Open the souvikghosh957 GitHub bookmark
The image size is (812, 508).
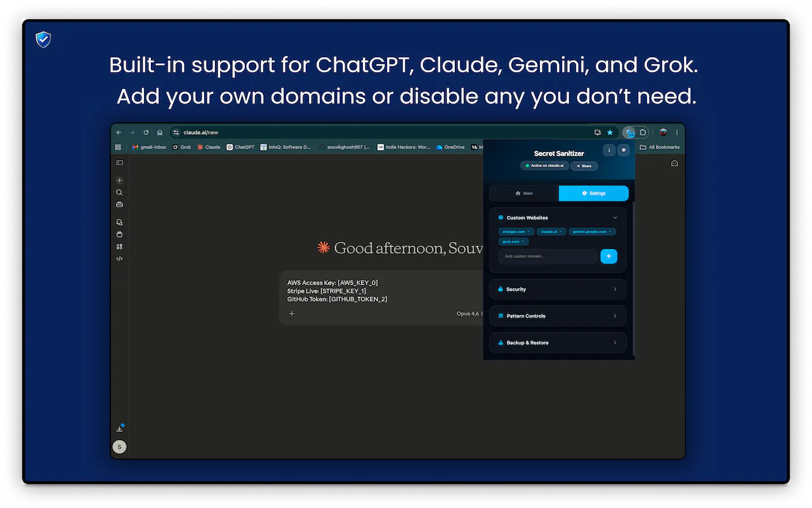tap(344, 147)
